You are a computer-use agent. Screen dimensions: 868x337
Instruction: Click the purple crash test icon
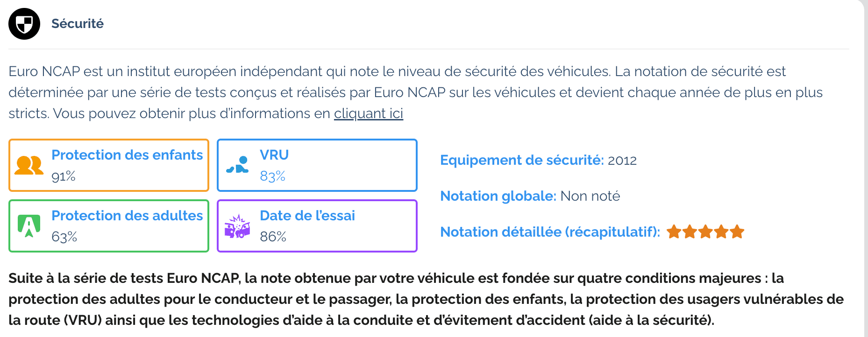238,226
